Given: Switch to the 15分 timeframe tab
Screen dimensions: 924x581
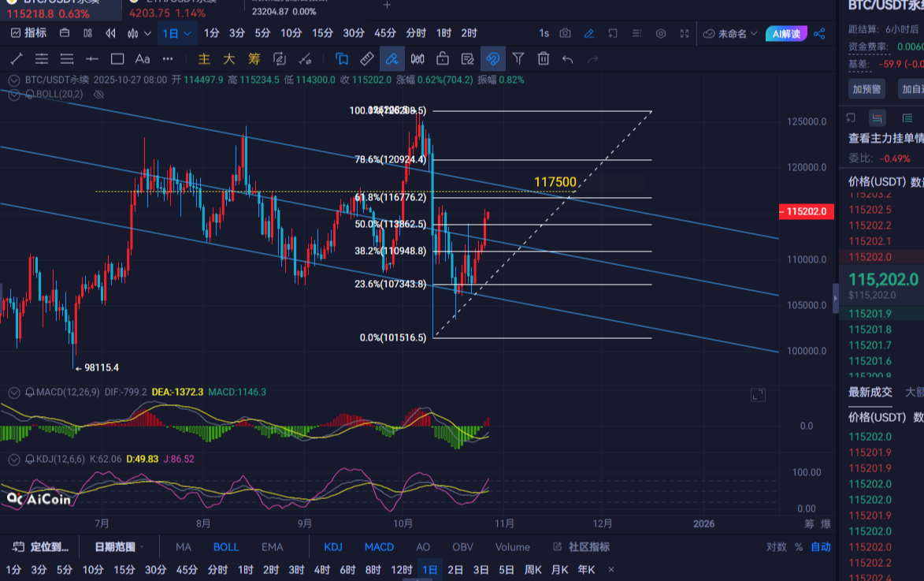Looking at the screenshot, I should [322, 33].
